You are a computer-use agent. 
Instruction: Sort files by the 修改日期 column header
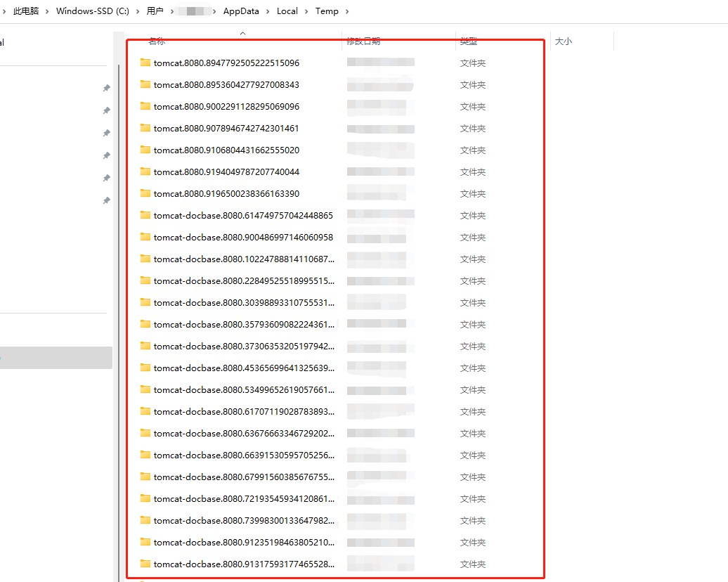363,41
